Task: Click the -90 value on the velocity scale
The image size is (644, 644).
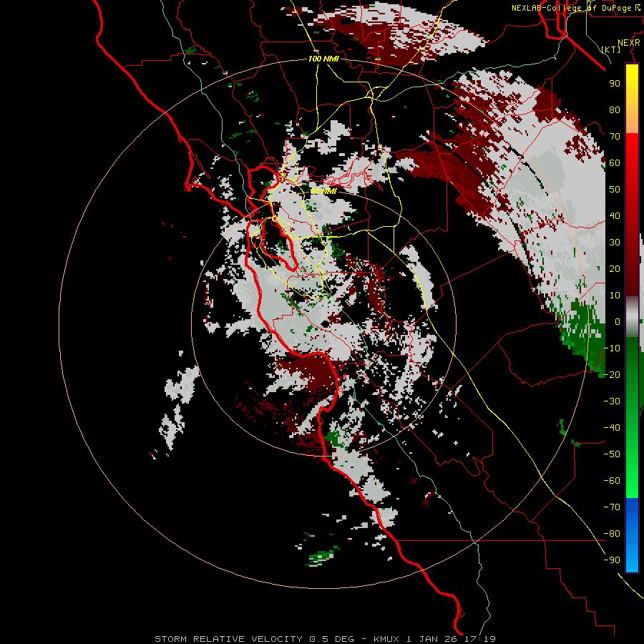Action: [612, 560]
